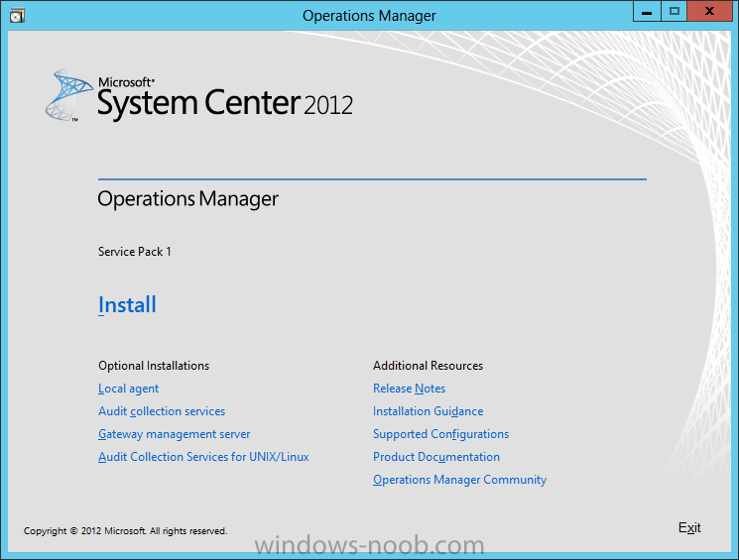Close the Operations Manager setup window
Image resolution: width=739 pixels, height=560 pixels.
tap(709, 11)
